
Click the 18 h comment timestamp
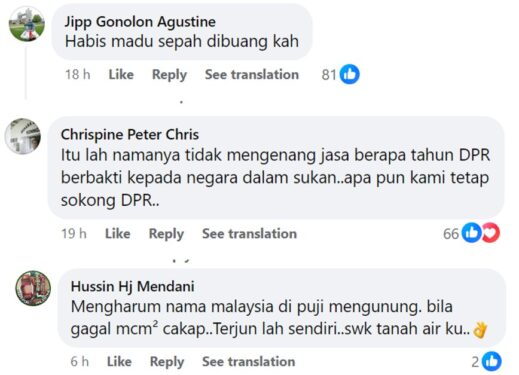(78, 74)
